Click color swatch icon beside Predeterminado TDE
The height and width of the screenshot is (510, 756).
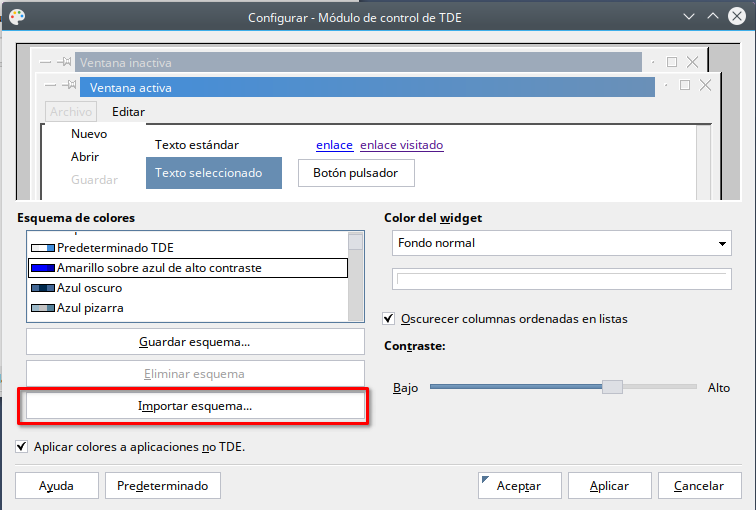coord(43,248)
